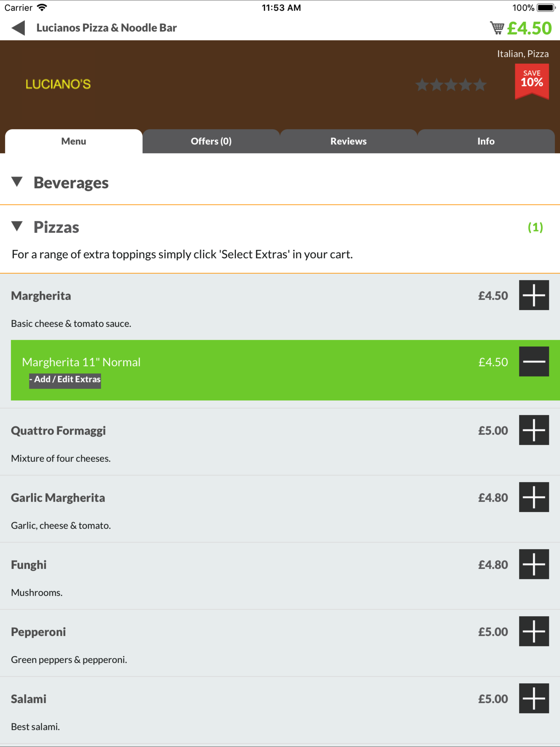
Task: Tap 'Garlic, cheese & tomato.' description
Action: (61, 526)
